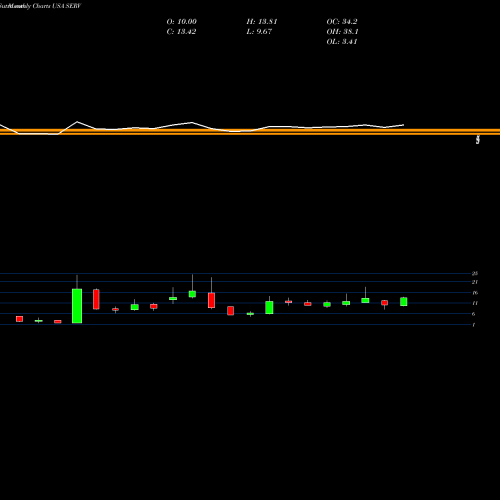Click the "16" price axis label
The image size is (500, 500).
click(475, 293)
